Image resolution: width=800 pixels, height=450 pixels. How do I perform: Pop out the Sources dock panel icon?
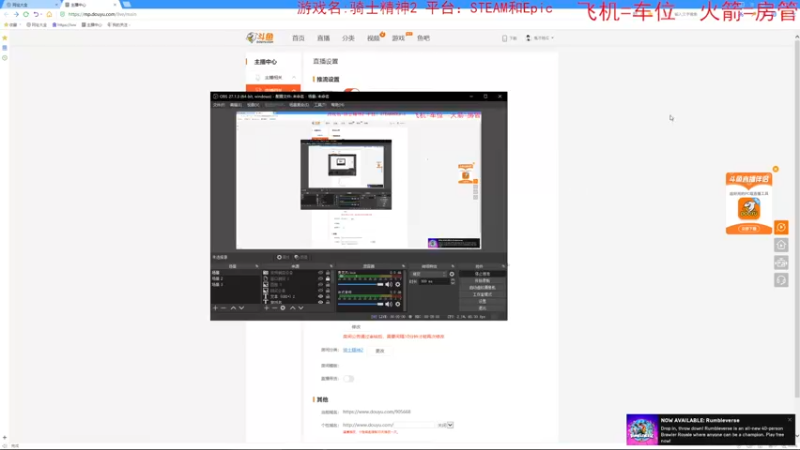pos(331,266)
